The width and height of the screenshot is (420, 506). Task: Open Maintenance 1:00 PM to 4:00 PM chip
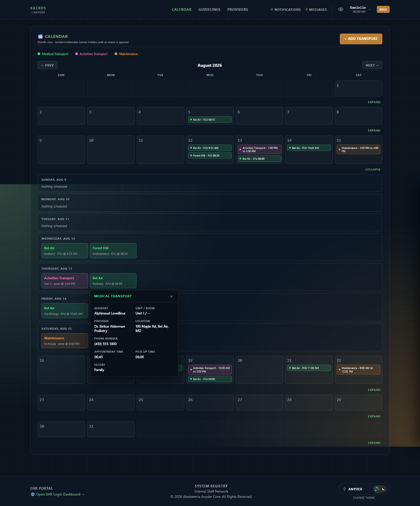(x=358, y=150)
